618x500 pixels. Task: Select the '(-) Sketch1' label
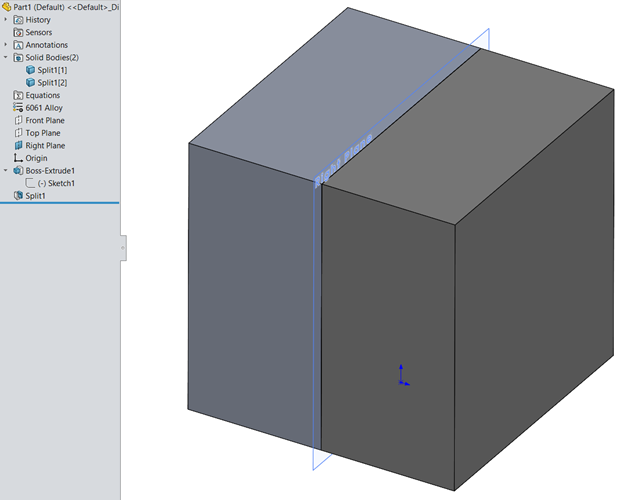click(x=56, y=183)
